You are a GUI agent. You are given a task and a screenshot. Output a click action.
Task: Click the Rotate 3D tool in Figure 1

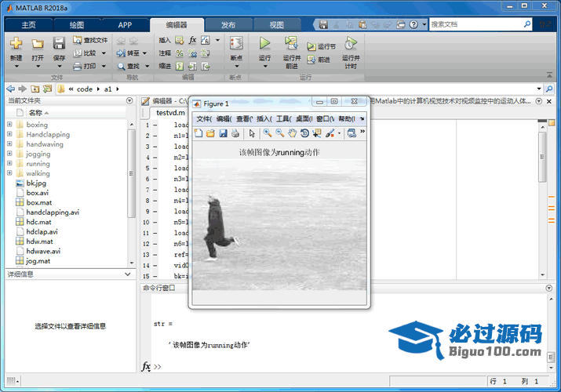[x=304, y=133]
